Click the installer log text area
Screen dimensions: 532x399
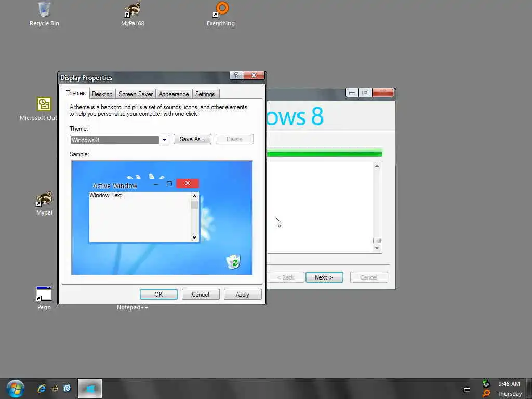[320, 207]
